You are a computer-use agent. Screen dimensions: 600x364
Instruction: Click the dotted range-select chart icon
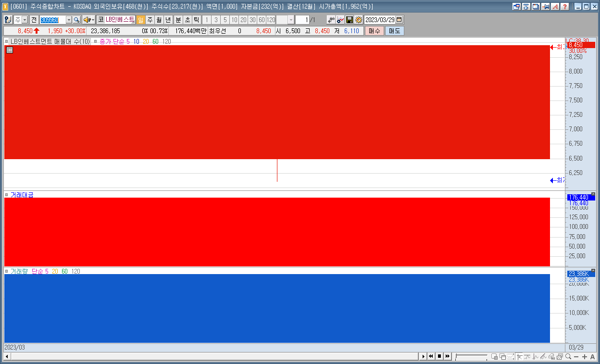pos(511,356)
